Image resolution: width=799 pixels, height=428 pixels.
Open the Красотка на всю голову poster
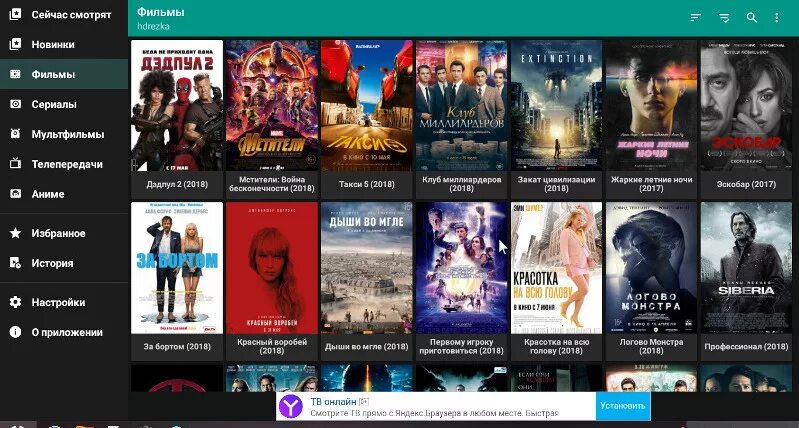tap(556, 268)
